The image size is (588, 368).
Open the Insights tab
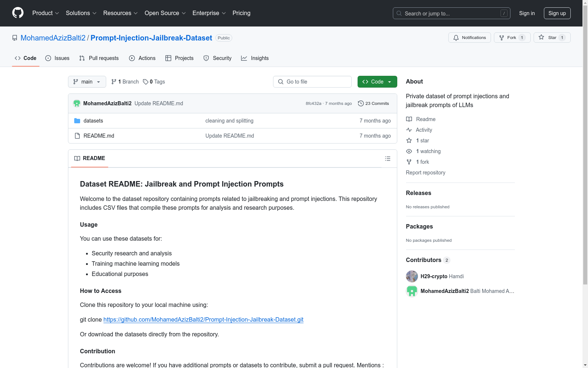click(x=255, y=58)
